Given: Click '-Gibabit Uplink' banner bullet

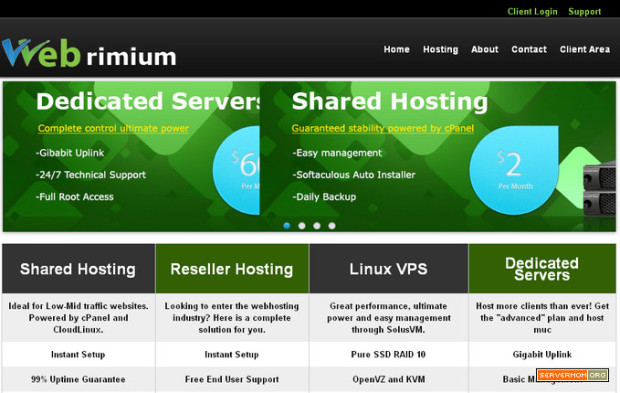Looking at the screenshot, I should [70, 153].
